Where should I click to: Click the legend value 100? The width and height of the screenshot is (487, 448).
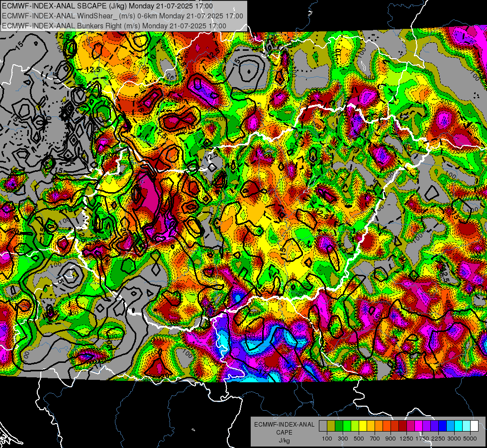point(327,439)
